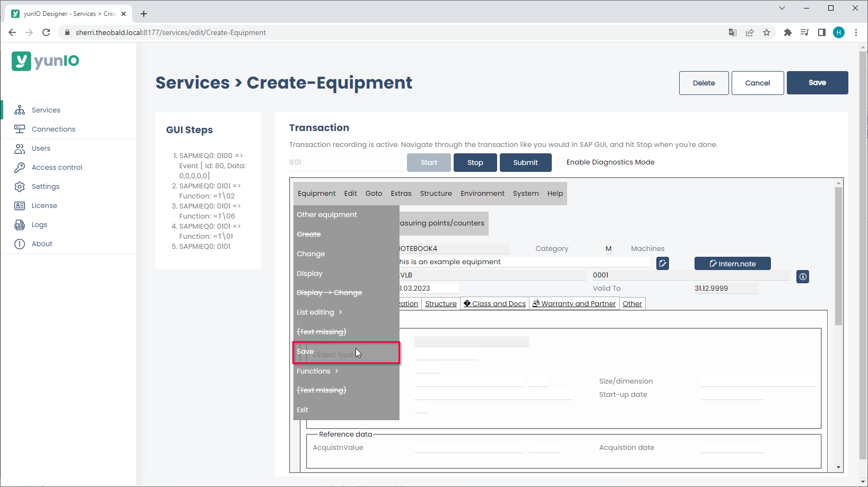Click the Stop recording button
868x487 pixels.
(475, 162)
